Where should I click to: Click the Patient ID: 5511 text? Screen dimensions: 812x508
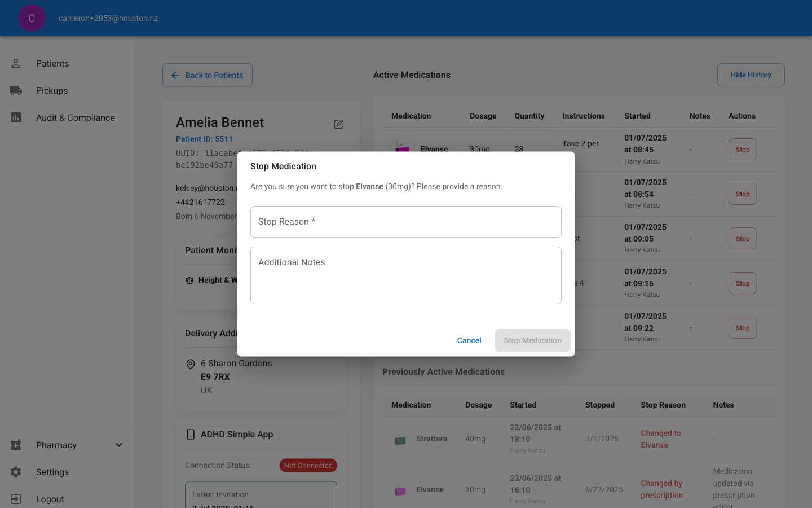tap(204, 139)
